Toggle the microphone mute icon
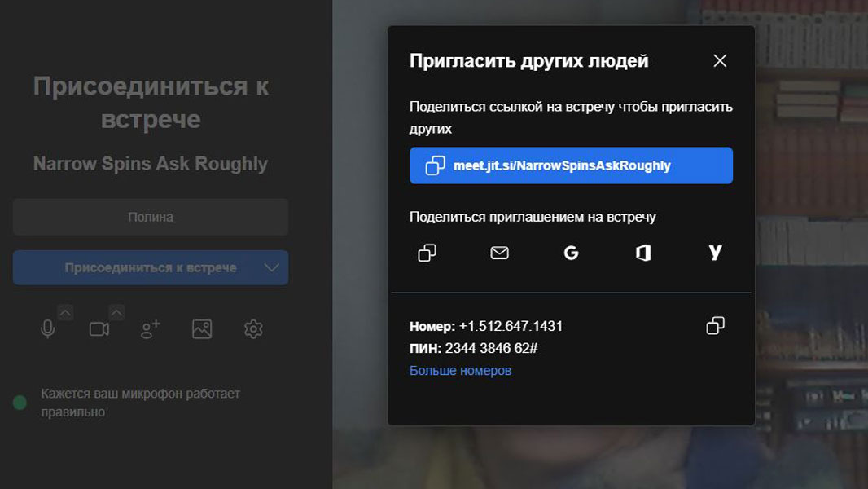 click(48, 329)
